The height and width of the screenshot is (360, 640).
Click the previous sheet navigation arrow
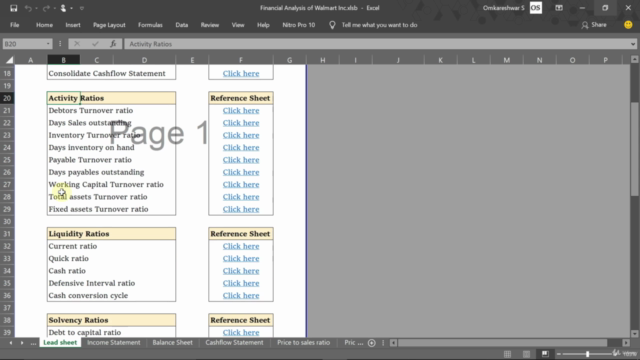11,342
